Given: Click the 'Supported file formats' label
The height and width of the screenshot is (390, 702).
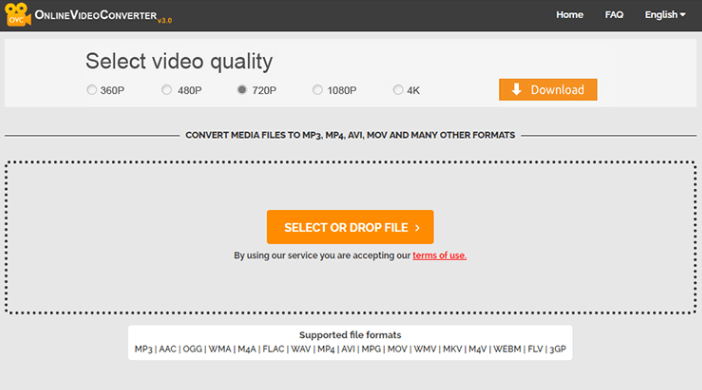Looking at the screenshot, I should click(350, 335).
